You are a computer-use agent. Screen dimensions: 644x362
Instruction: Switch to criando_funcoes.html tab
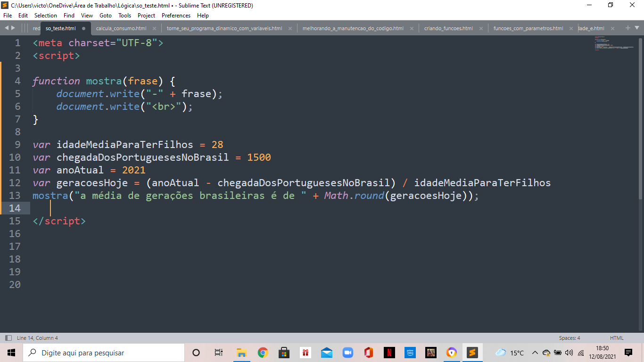pyautogui.click(x=448, y=28)
